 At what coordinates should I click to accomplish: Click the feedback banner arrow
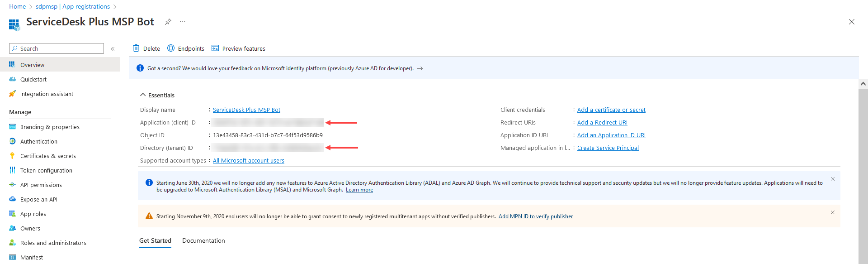pyautogui.click(x=420, y=68)
